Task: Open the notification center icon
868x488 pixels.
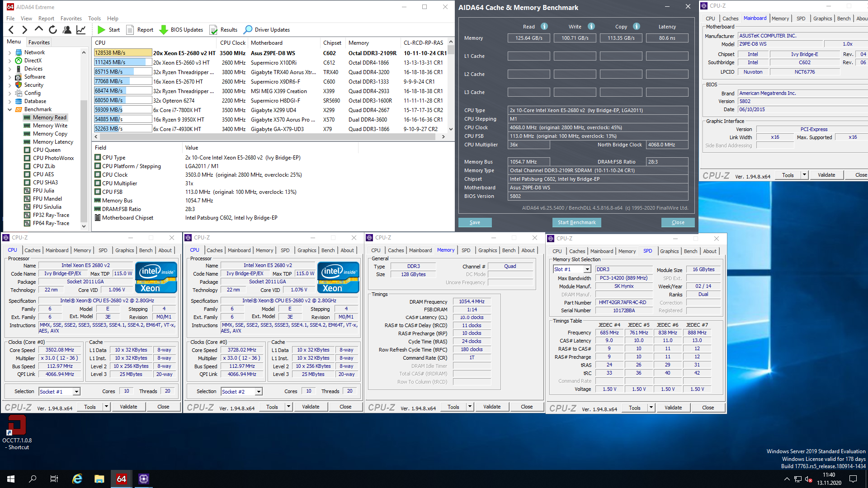Action: (x=853, y=479)
